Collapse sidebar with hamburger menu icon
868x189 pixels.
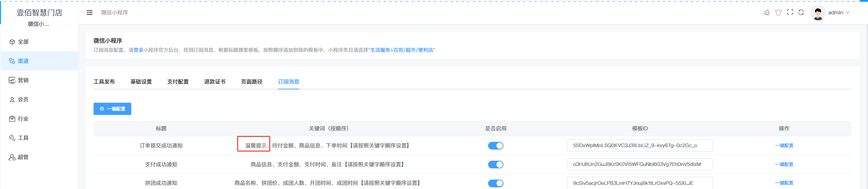point(90,13)
